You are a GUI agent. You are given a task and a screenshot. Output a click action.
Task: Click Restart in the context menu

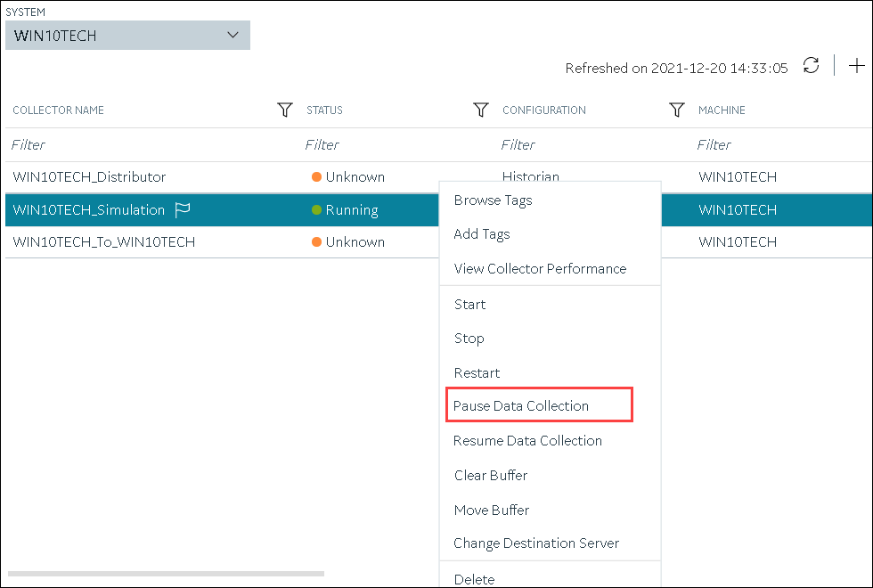coord(477,372)
